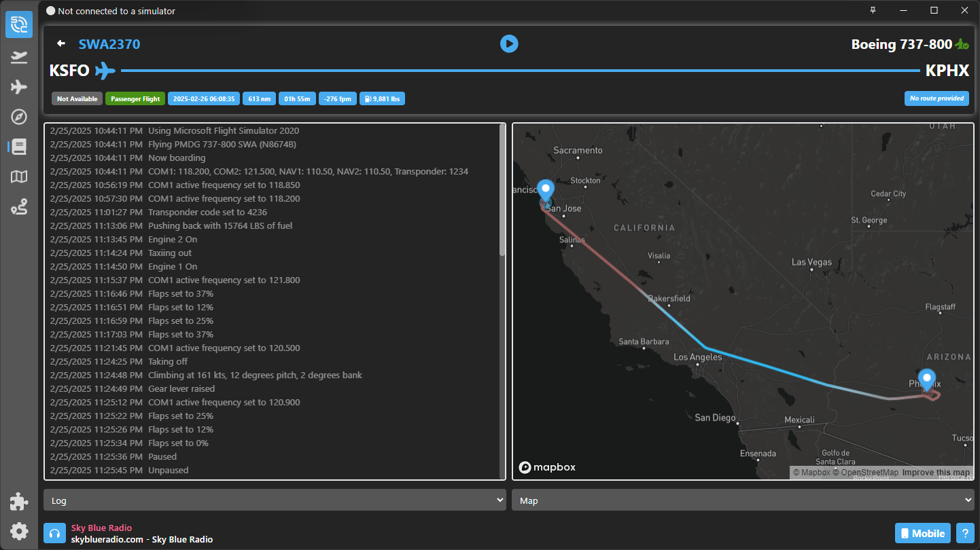The width and height of the screenshot is (980, 550).
Task: Click the SWA2370 flight number link
Action: [x=109, y=44]
